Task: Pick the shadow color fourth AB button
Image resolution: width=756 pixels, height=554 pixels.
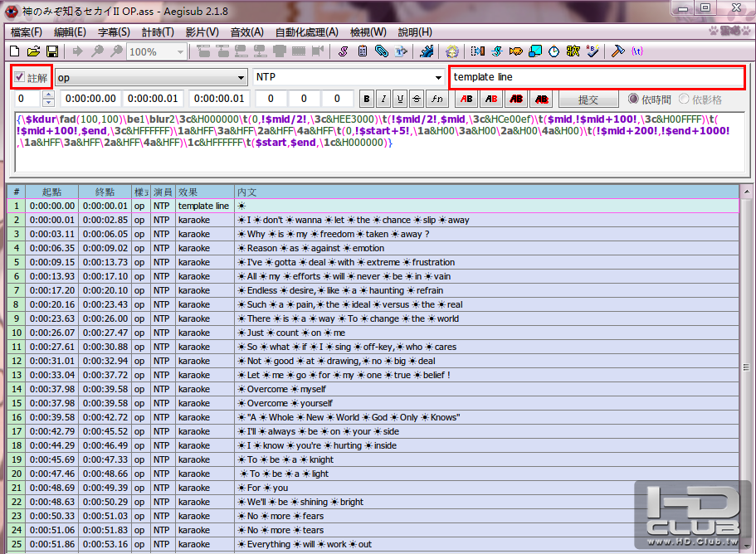Action: tap(541, 99)
